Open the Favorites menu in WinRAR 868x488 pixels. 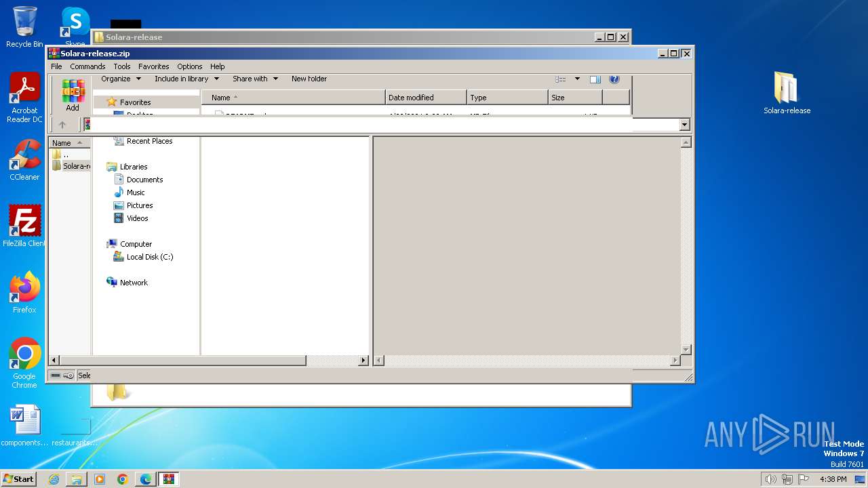point(154,66)
